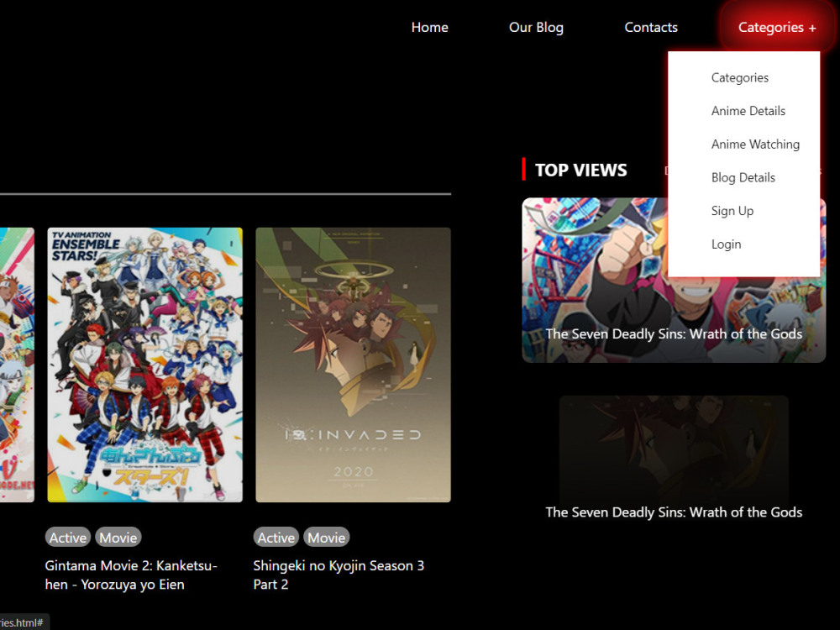Screen dimensions: 840x630
Task: Open the Ensemble Stars poster thumbnail
Action: (x=144, y=365)
